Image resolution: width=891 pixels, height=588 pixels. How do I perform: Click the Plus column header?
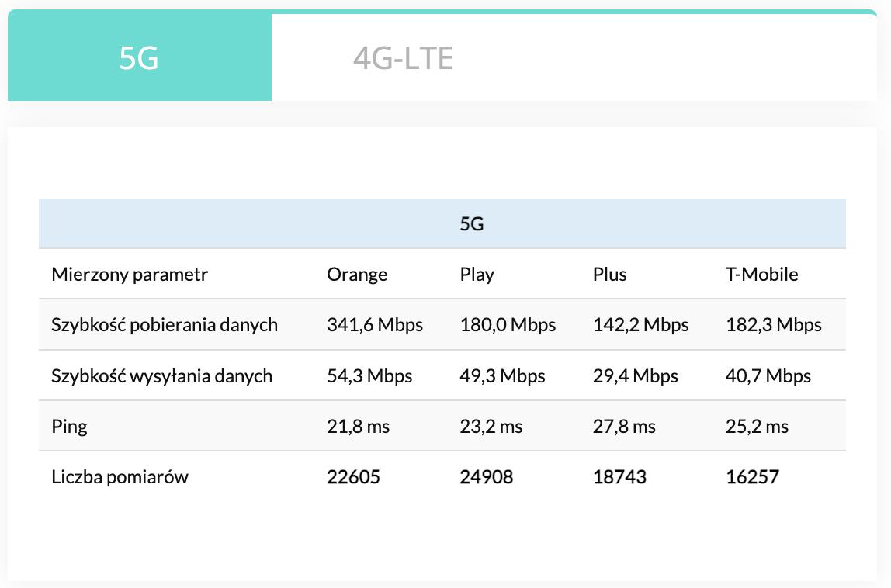[609, 275]
